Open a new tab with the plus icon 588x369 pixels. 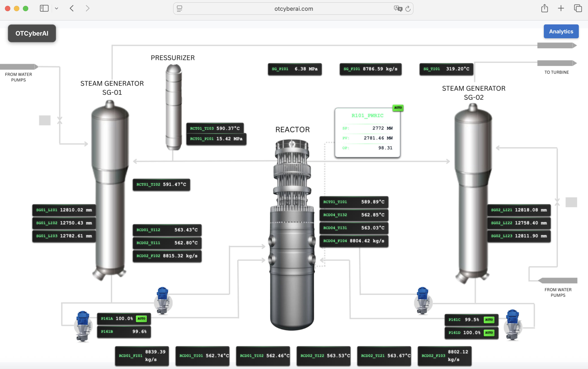(561, 8)
